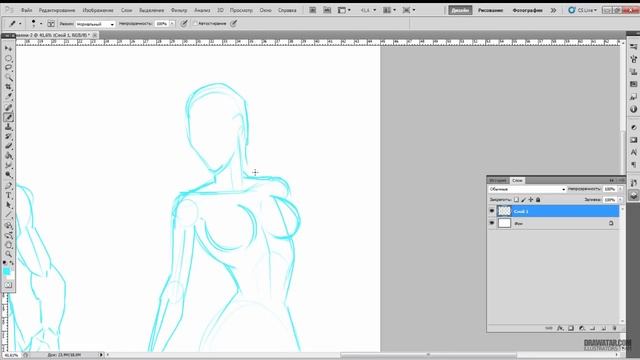
Task: Open the Файл menu
Action: click(27, 10)
